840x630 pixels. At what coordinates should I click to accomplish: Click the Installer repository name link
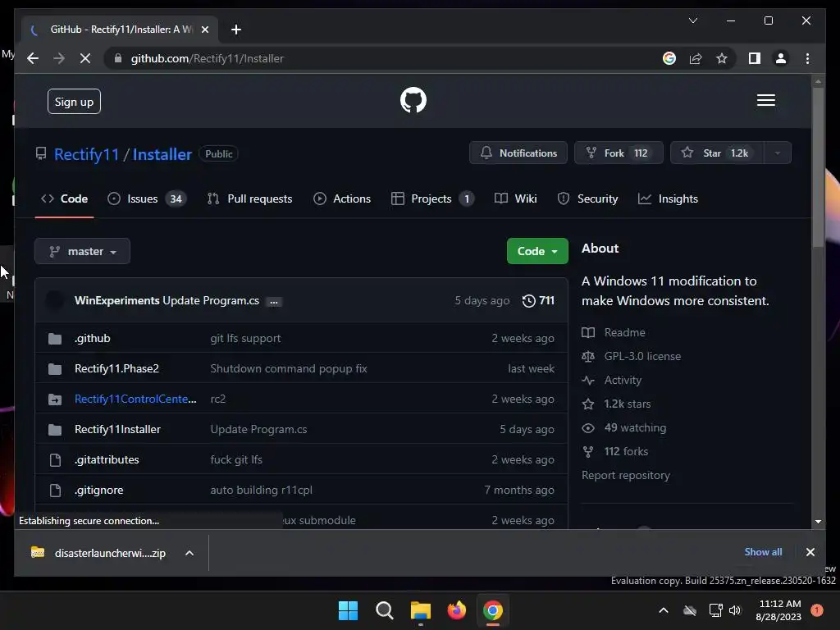(162, 154)
